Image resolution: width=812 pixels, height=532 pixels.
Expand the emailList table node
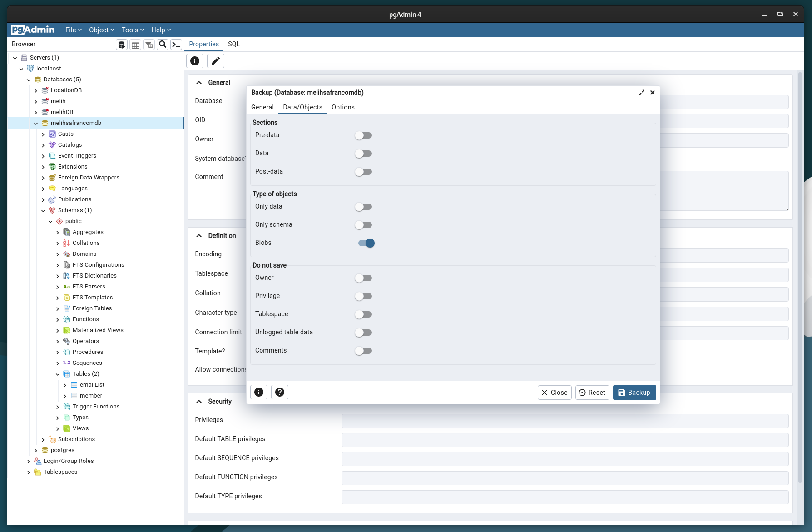click(x=65, y=385)
